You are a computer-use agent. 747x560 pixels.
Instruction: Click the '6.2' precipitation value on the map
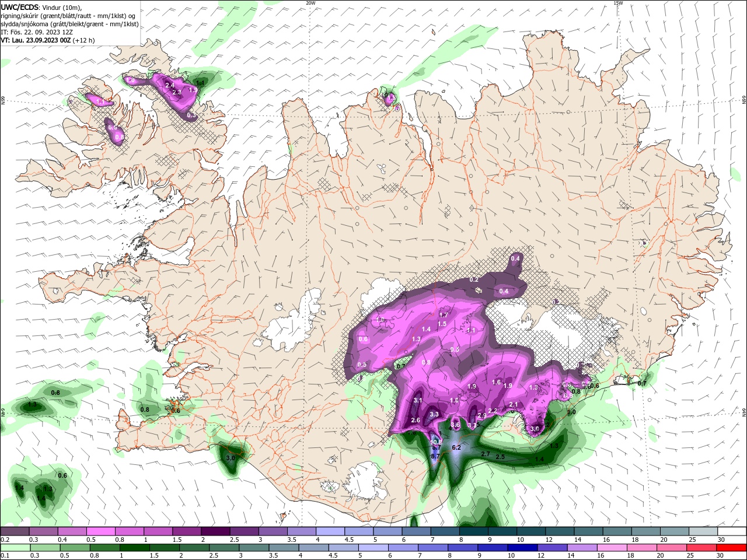tap(456, 448)
